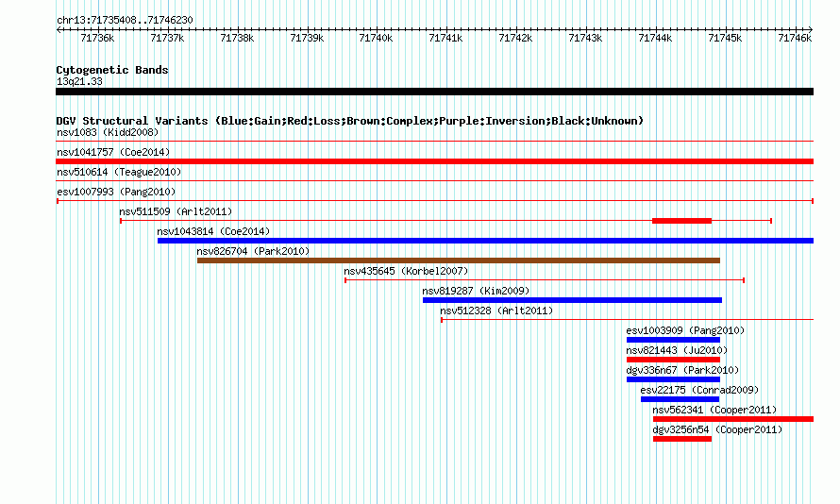The height and width of the screenshot is (504, 840).
Task: Click the blue nsv819287 Kim2009 bar
Action: click(x=572, y=300)
